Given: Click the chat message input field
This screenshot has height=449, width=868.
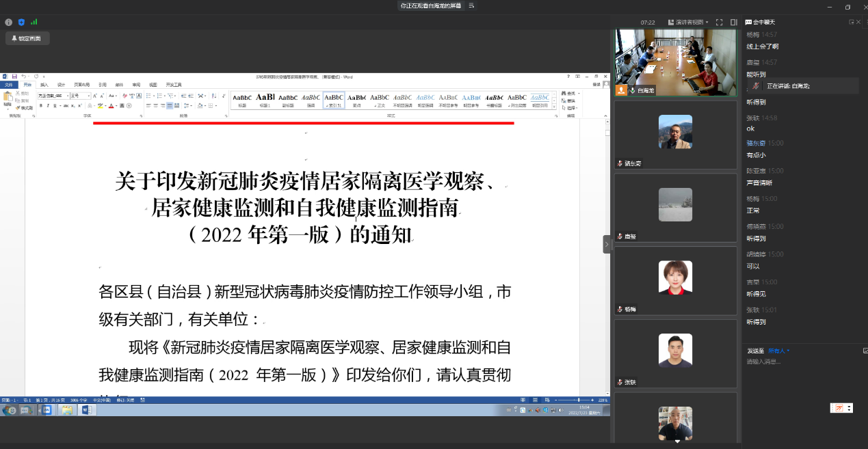Looking at the screenshot, I should [x=800, y=362].
